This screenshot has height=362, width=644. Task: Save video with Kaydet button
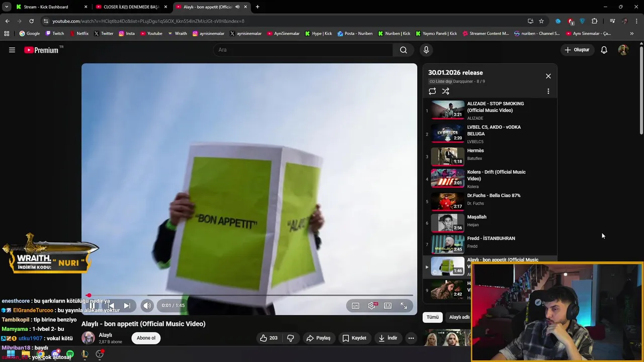(354, 338)
